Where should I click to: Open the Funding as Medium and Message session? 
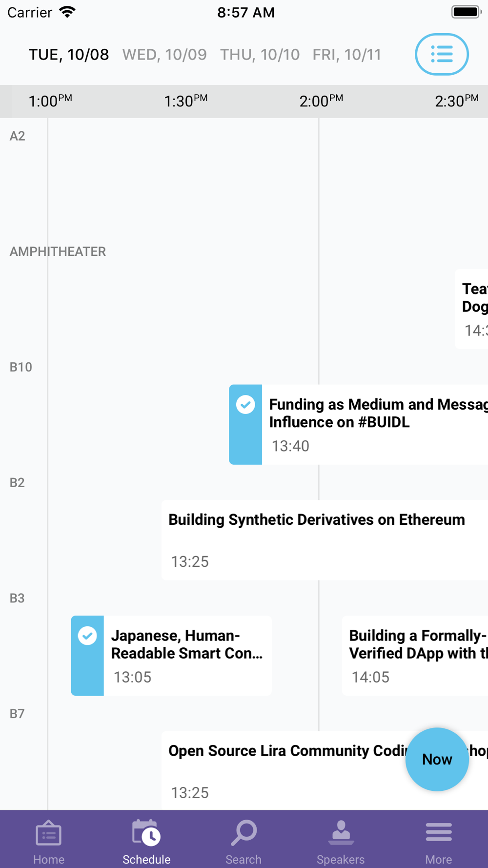pos(376,424)
